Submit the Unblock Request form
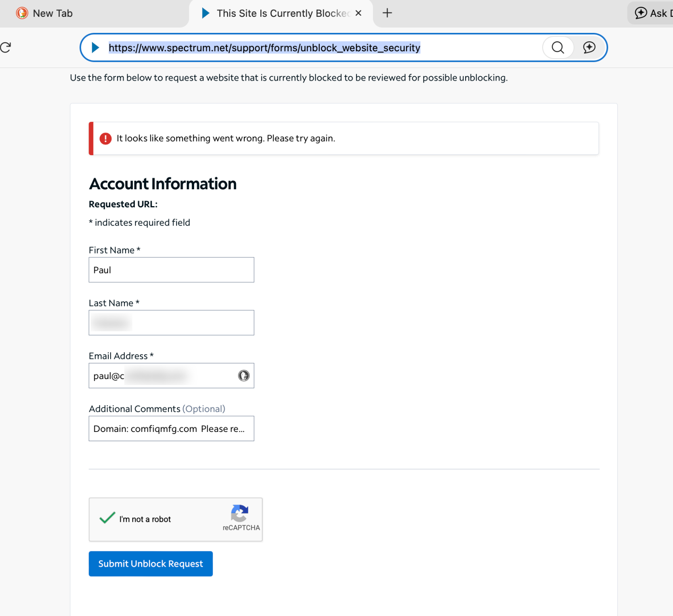This screenshot has height=616, width=673. tap(151, 563)
